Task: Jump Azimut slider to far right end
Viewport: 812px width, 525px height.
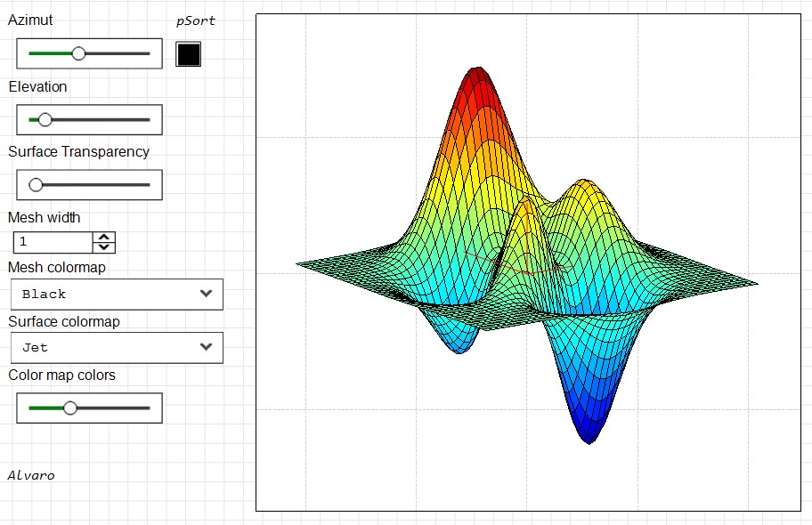Action: tap(149, 53)
